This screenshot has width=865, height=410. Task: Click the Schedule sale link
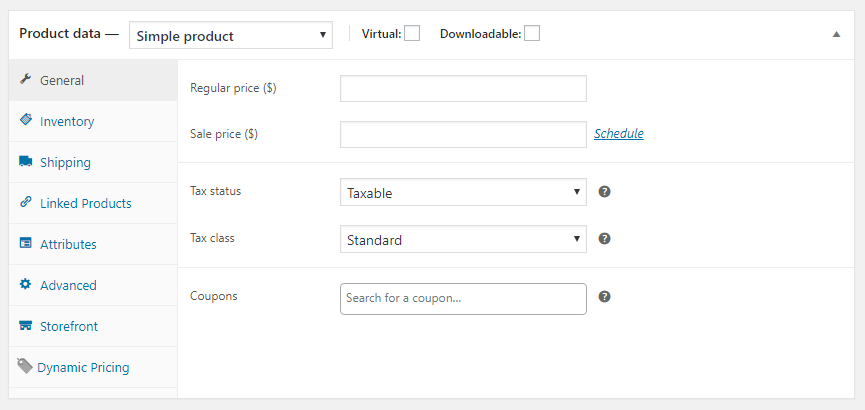(x=618, y=134)
